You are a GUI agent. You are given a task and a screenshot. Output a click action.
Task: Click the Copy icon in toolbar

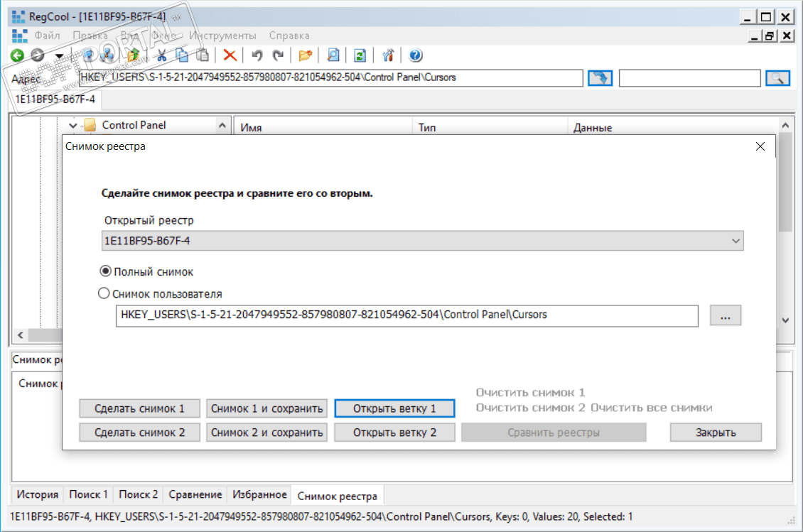182,55
